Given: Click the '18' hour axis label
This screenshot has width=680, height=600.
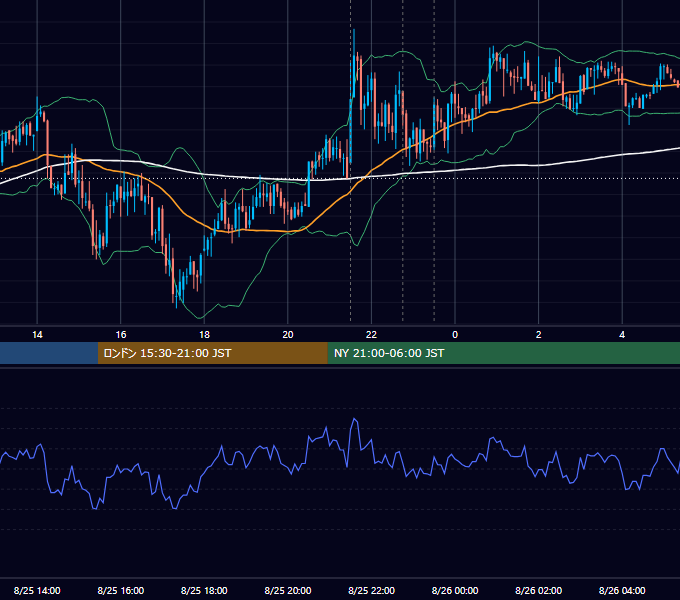Looking at the screenshot, I should 204,335.
